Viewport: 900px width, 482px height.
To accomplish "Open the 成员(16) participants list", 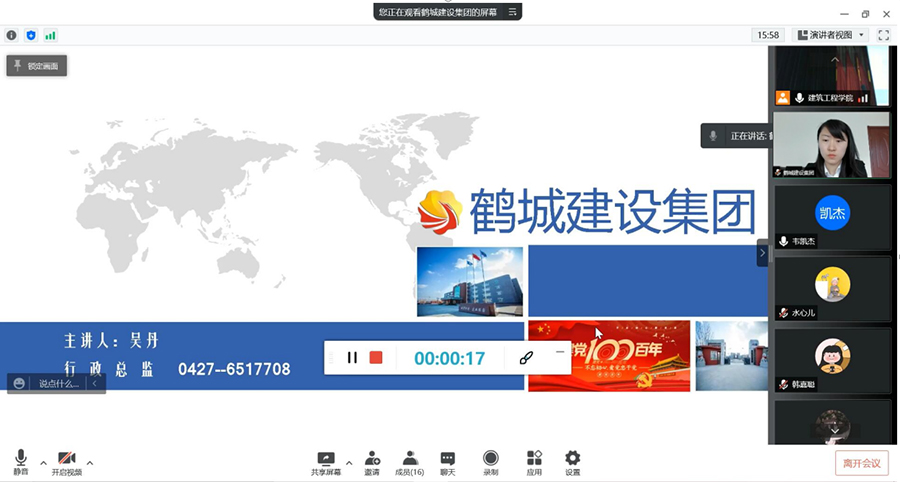I will tap(409, 462).
